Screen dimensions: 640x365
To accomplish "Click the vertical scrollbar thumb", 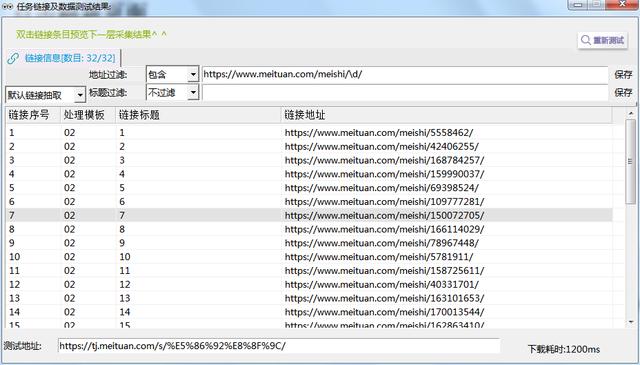I will point(631,162).
